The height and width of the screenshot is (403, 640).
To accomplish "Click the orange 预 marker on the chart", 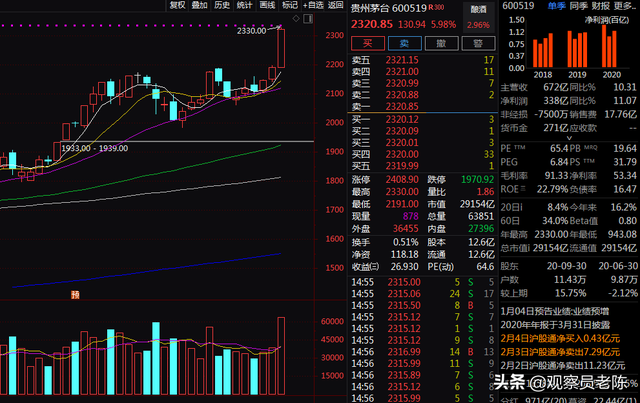I will click(75, 295).
